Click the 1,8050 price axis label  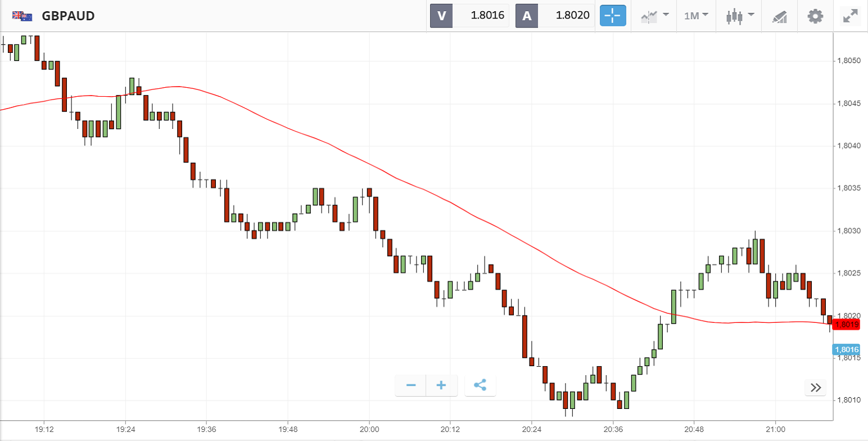pyautogui.click(x=848, y=61)
